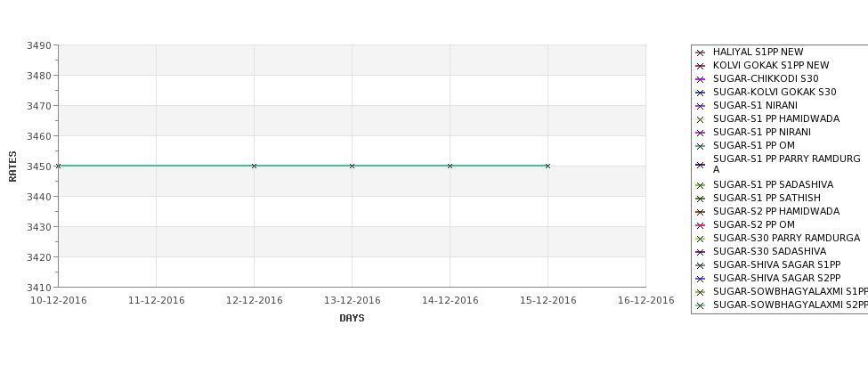Select the data point marker at 14-12-2016

click(x=450, y=167)
